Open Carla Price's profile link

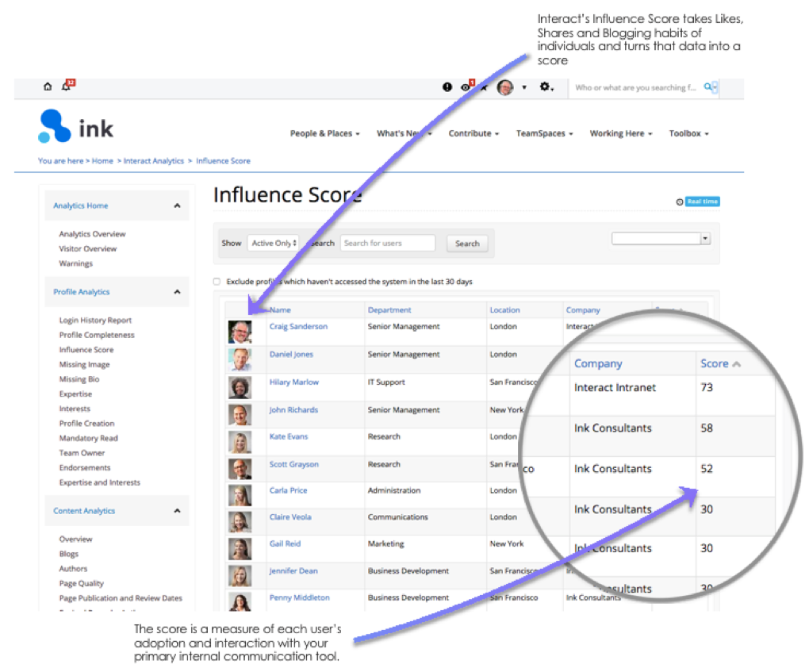tap(288, 491)
